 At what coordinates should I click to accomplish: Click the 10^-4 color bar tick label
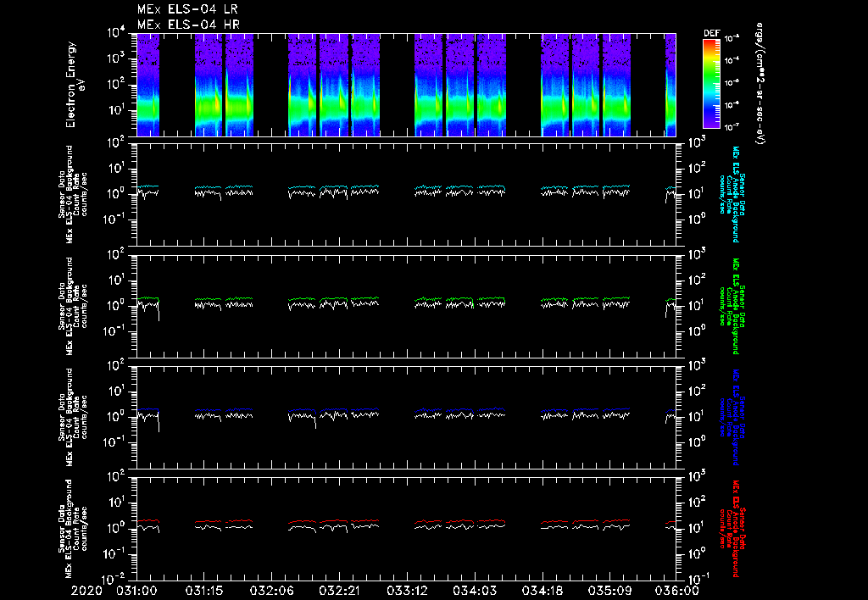click(732, 60)
